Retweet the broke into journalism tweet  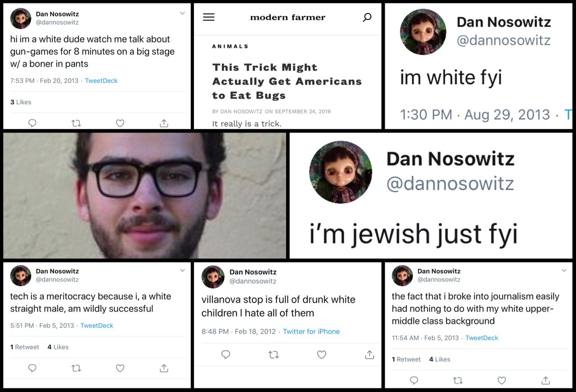pyautogui.click(x=458, y=380)
